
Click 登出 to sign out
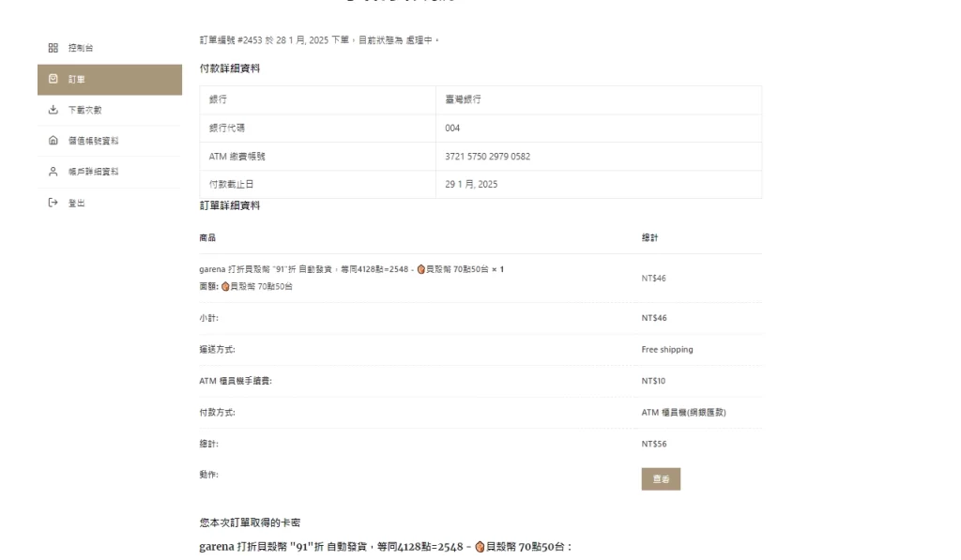[77, 203]
